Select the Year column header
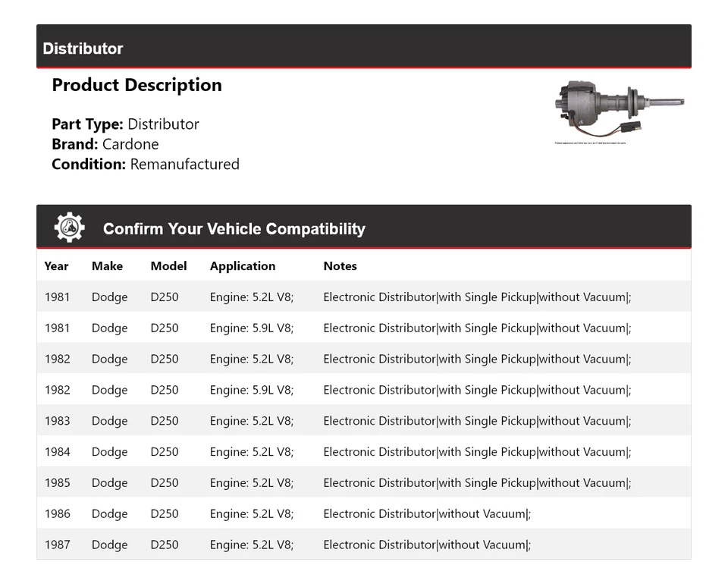 56,266
